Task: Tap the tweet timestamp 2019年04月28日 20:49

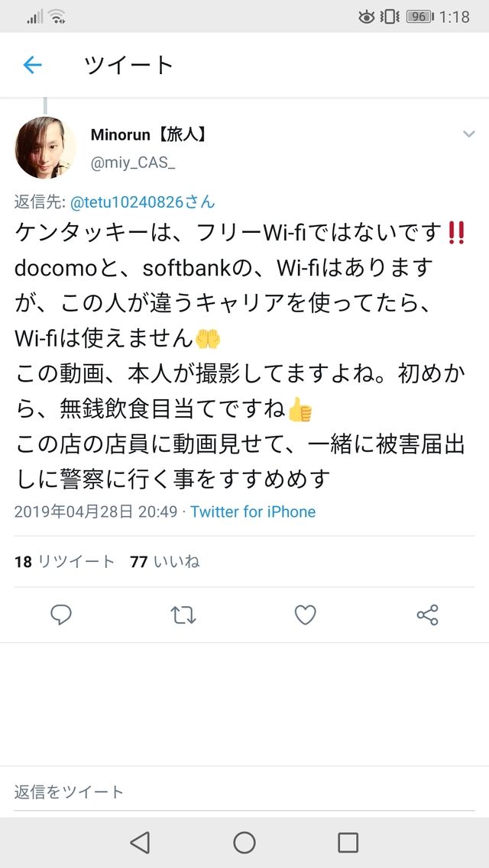Action: click(96, 511)
